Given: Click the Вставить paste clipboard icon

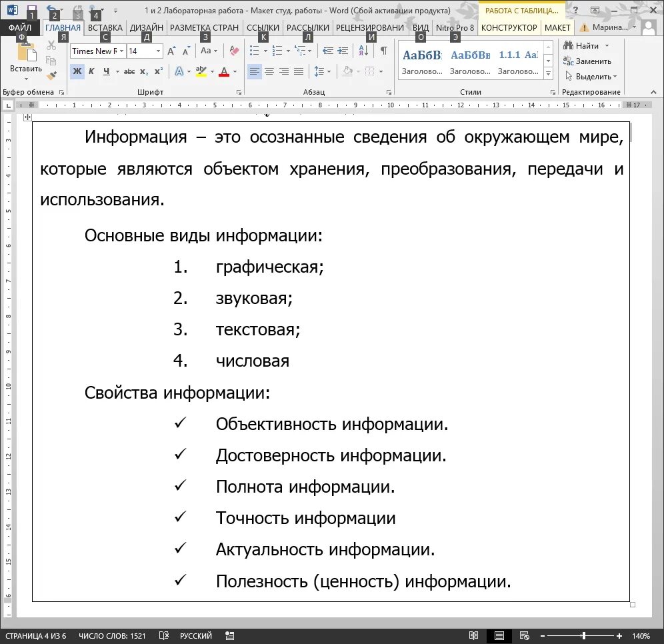Looking at the screenshot, I should 26,53.
